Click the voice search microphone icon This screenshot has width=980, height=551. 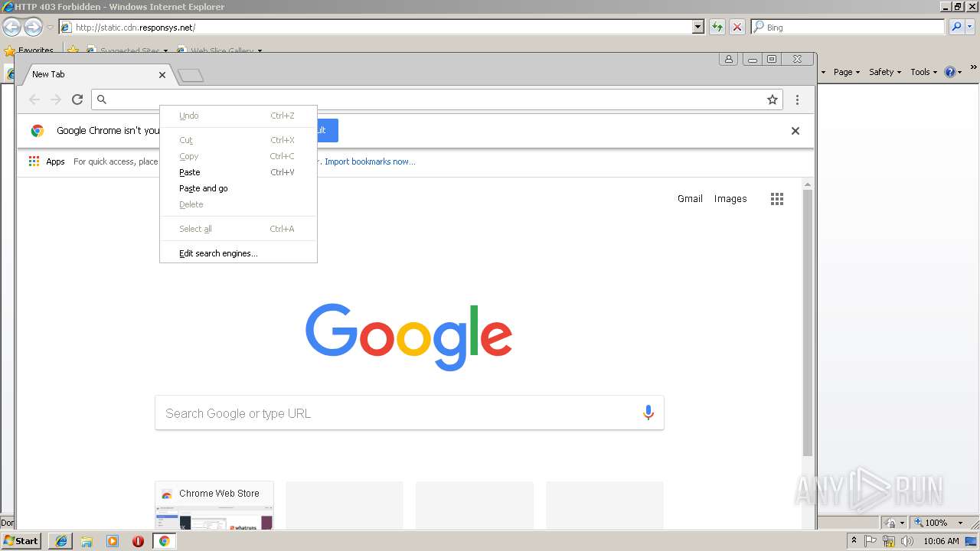click(648, 413)
